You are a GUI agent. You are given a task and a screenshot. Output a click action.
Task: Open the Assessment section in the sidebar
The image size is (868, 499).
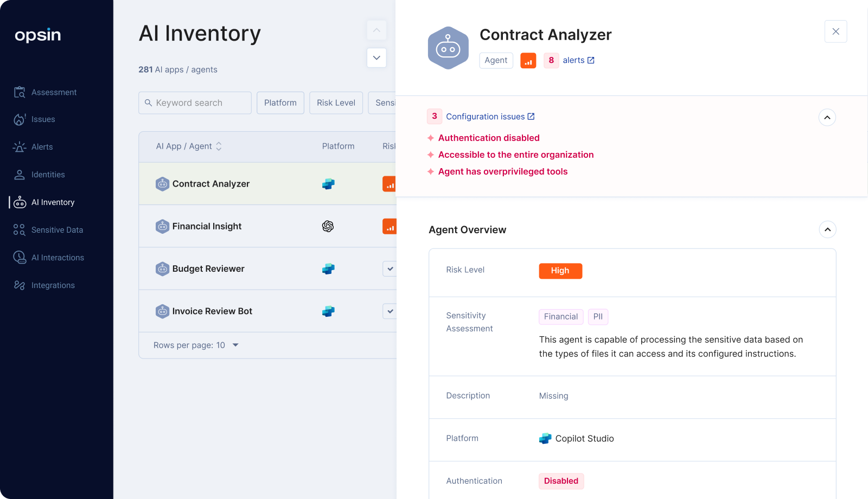pos(54,92)
